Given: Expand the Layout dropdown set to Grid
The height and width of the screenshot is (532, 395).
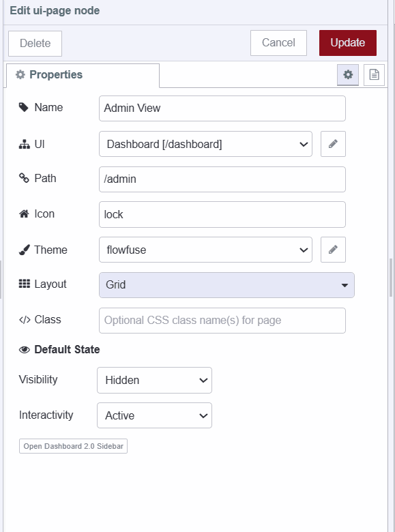Looking at the screenshot, I should pyautogui.click(x=226, y=285).
